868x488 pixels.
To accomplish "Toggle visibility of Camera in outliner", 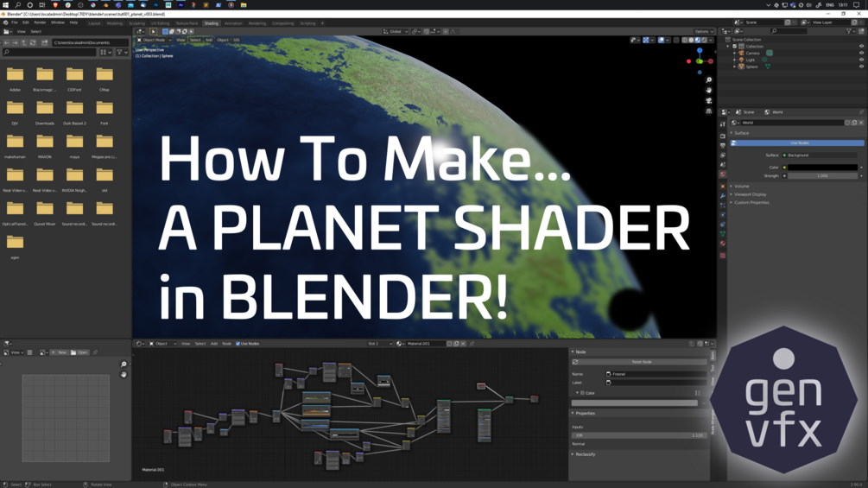I will click(x=861, y=53).
